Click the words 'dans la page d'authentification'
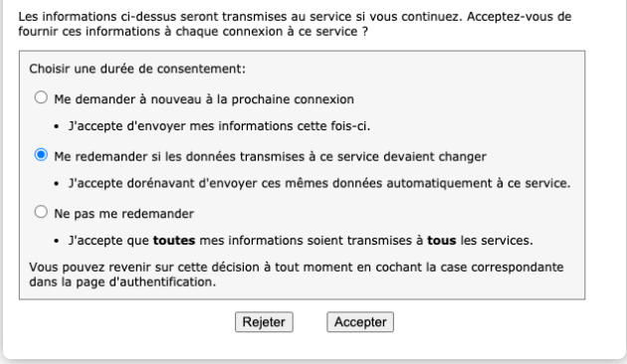627x364 pixels. 122,281
